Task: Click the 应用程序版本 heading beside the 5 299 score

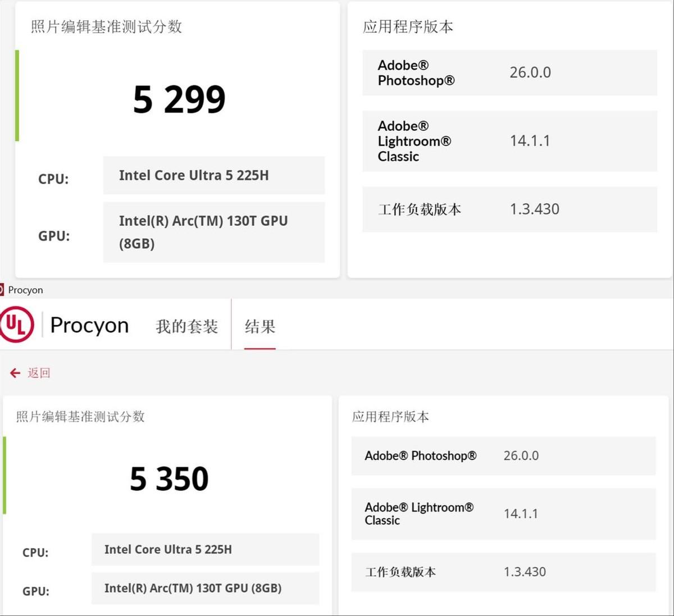Action: pyautogui.click(x=408, y=27)
